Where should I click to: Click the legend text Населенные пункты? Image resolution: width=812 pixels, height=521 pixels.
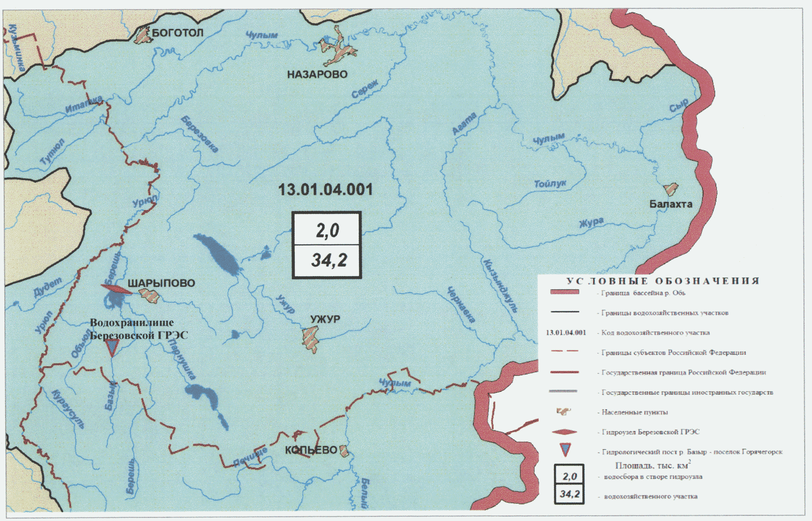click(x=635, y=412)
